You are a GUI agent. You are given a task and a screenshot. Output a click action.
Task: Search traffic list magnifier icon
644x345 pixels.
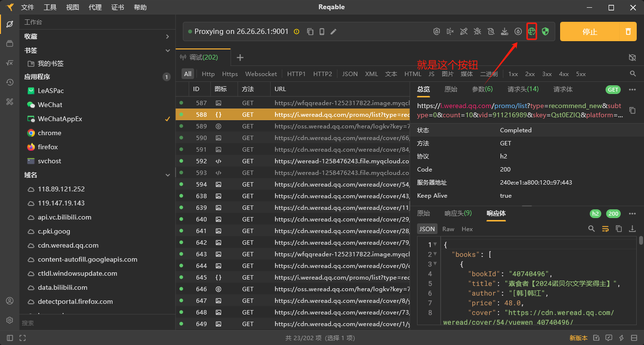click(633, 74)
